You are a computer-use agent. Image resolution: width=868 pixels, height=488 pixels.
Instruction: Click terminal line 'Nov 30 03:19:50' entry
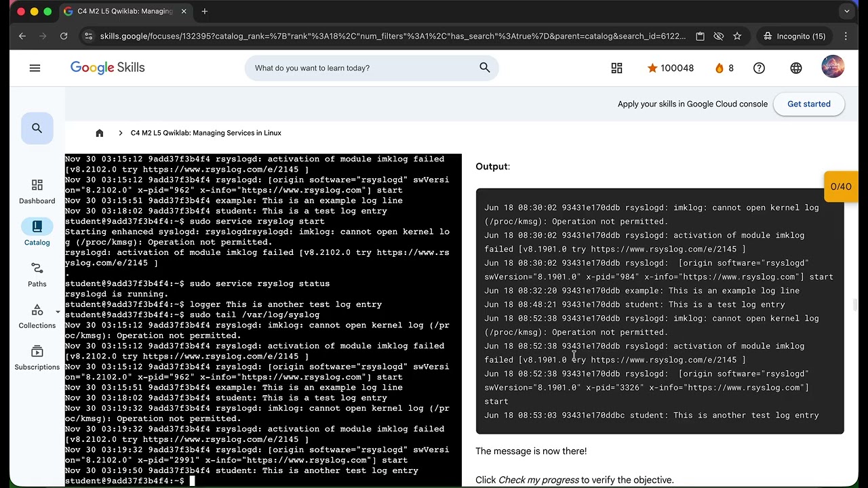(241, 470)
